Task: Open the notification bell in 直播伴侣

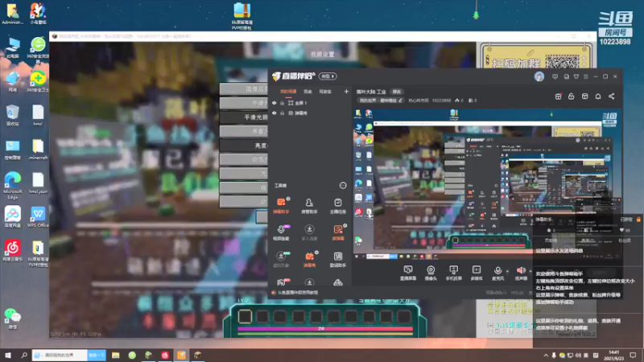Action: point(598,97)
